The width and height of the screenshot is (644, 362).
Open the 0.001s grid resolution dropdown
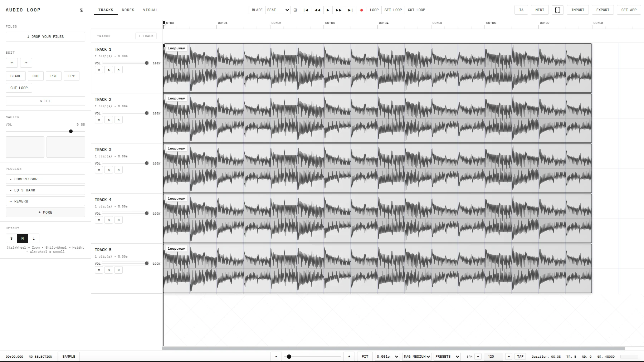pyautogui.click(x=387, y=357)
